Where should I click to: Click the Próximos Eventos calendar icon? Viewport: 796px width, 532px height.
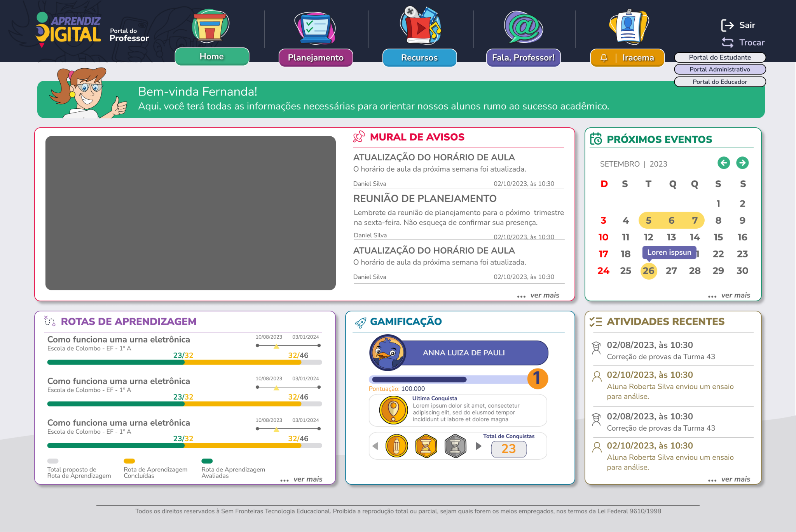(x=596, y=139)
